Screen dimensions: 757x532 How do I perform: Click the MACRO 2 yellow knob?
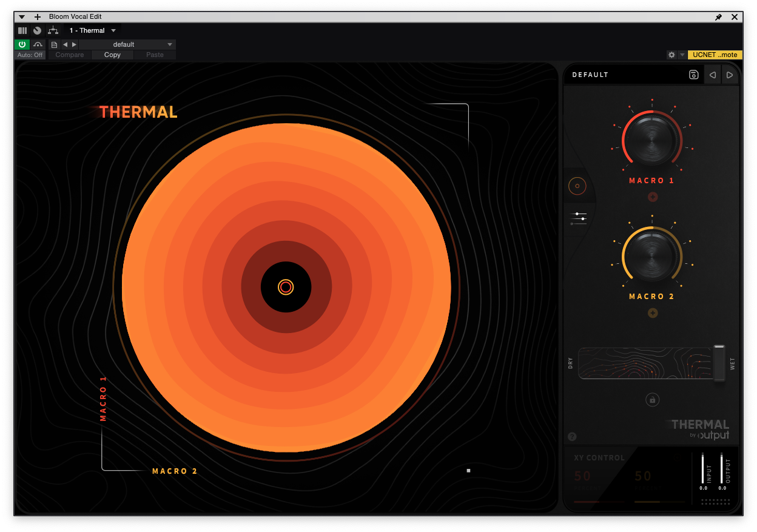click(652, 255)
